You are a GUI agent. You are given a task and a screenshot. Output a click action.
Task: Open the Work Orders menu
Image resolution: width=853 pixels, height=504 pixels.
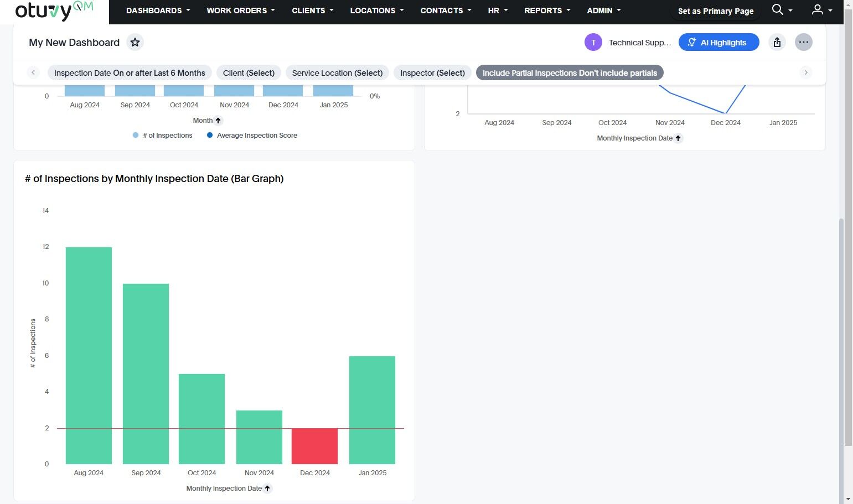(241, 11)
